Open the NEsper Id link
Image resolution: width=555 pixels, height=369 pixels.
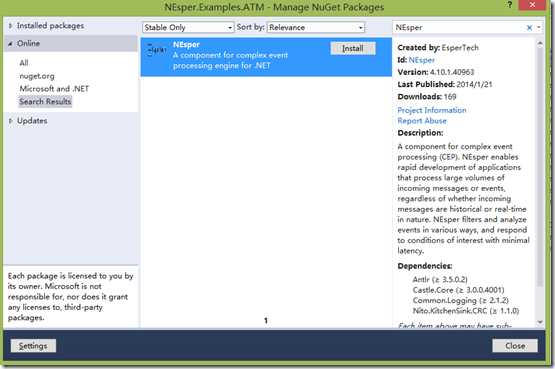click(x=422, y=60)
